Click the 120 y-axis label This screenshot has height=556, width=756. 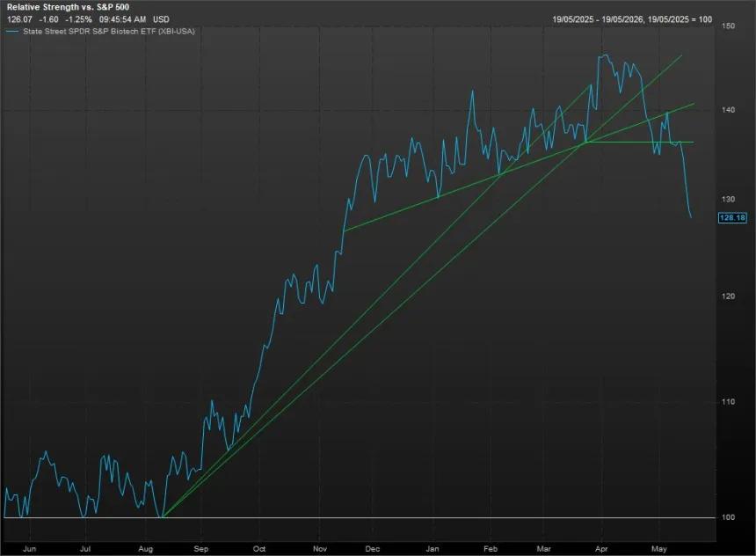(x=728, y=296)
